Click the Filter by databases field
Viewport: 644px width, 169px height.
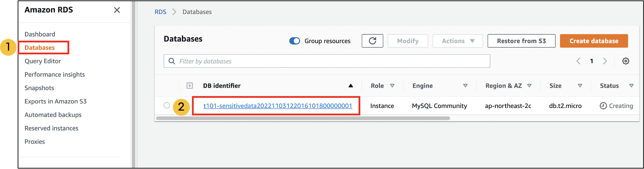tap(327, 61)
